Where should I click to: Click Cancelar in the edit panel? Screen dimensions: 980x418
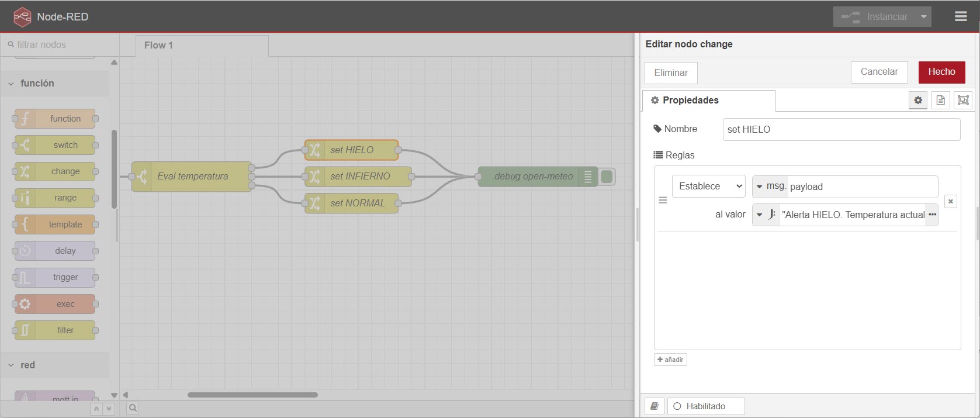point(879,72)
